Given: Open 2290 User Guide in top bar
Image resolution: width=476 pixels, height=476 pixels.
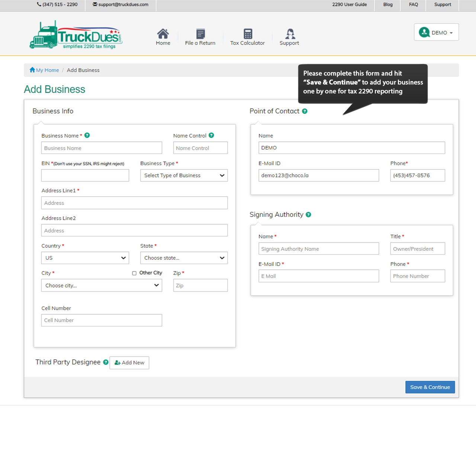Looking at the screenshot, I should (x=350, y=4).
